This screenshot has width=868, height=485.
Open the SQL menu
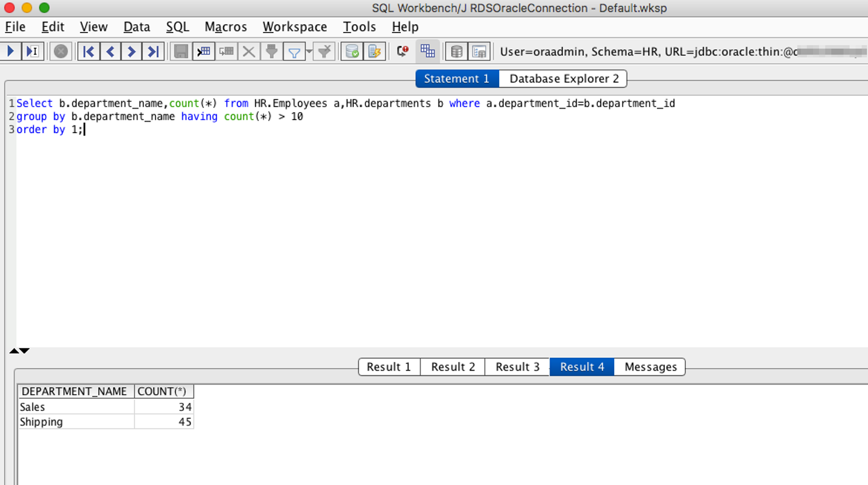click(178, 27)
